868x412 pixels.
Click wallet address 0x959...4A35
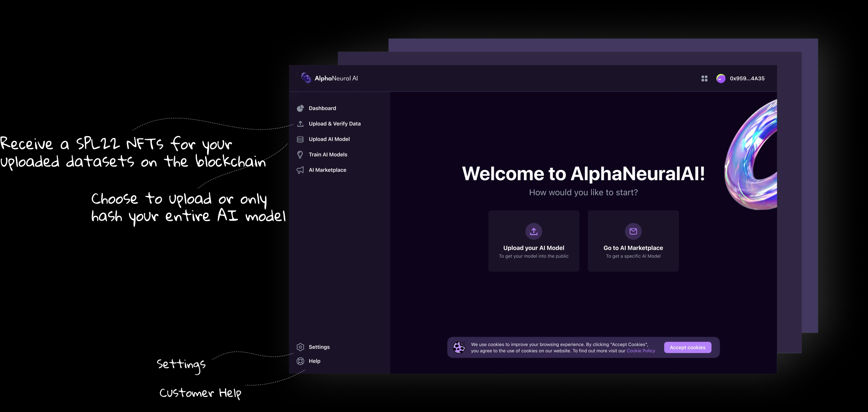click(x=747, y=78)
